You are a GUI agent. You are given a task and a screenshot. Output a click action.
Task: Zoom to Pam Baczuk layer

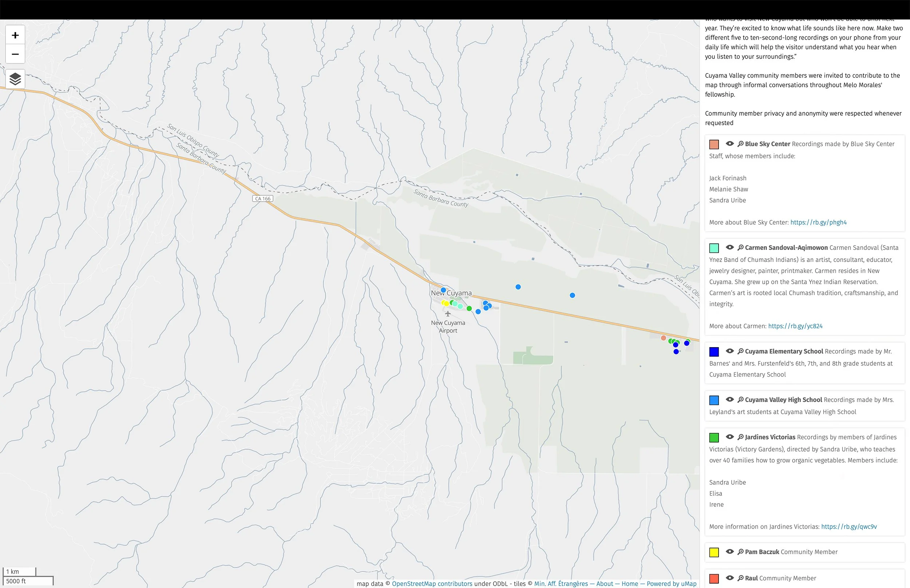tap(740, 552)
